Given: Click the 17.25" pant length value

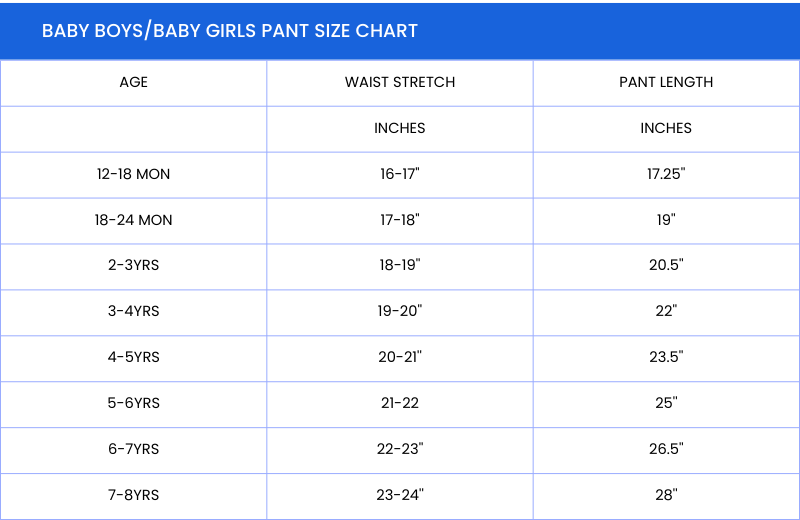Looking at the screenshot, I should 666,174.
